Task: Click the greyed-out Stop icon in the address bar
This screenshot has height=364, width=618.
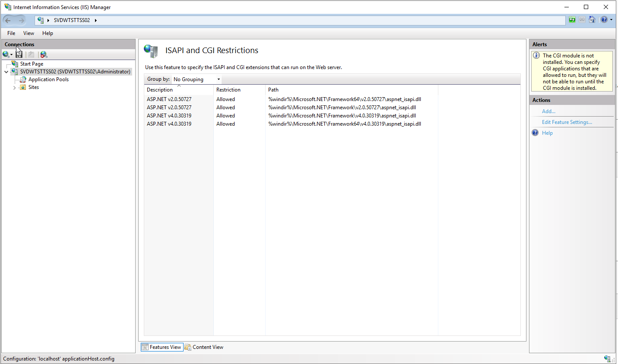Action: tap(582, 20)
